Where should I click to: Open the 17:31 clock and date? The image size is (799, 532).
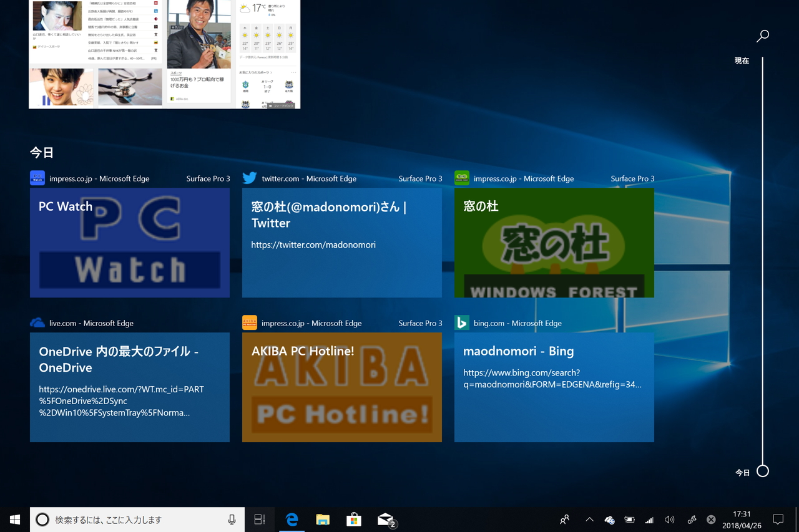tap(742, 520)
